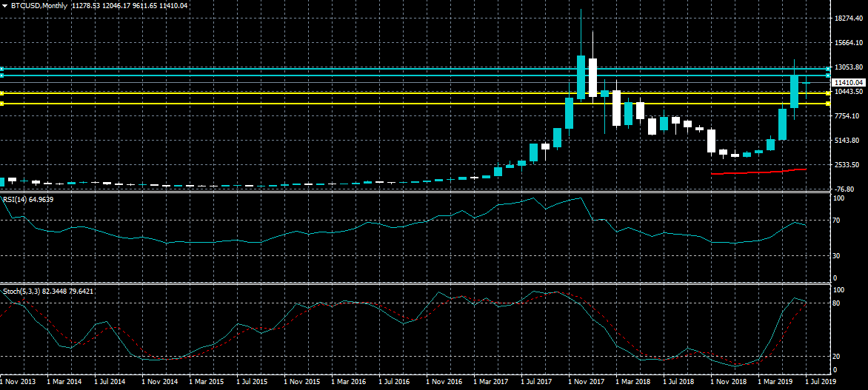Select the lower cyan line's left handle
Image resolution: width=868 pixels, height=390 pixels.
2,75
